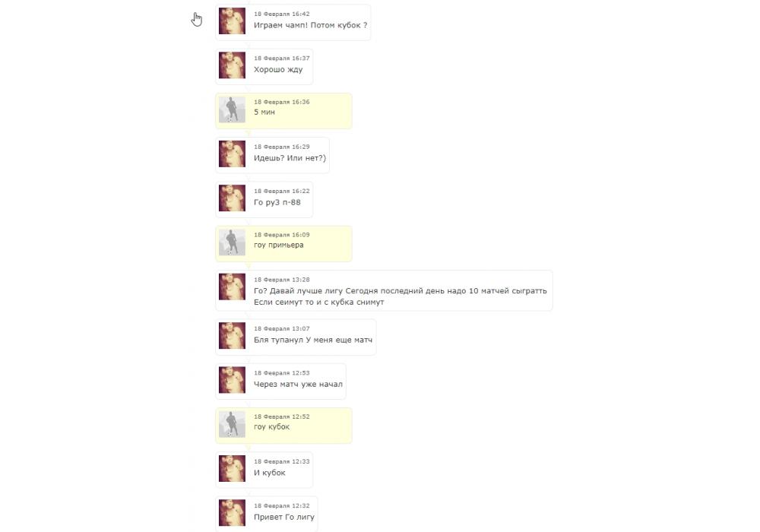Click avatar on "Го? Давай лучше лигу" message
Image resolution: width=760 pixels, height=532 pixels.
click(x=232, y=287)
